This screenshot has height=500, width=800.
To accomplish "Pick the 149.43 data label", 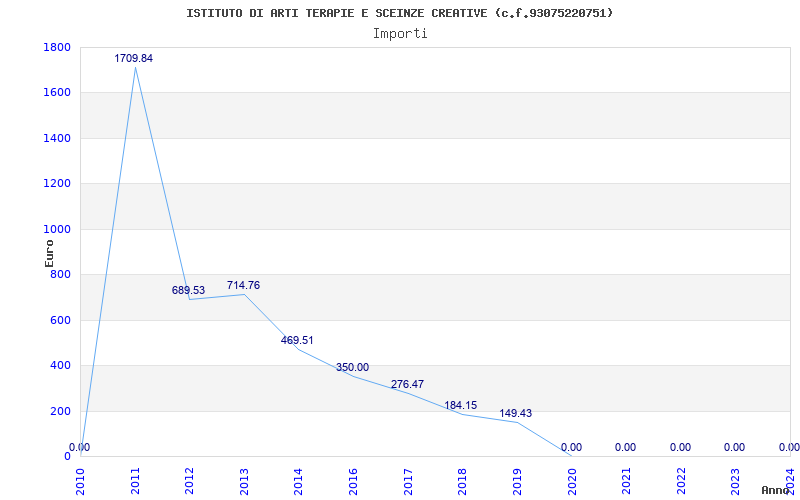I will click(515, 413).
